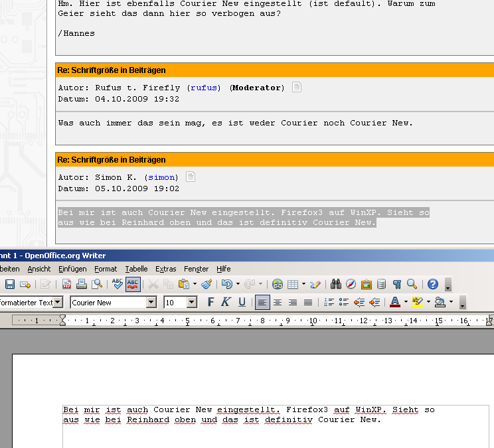Click the Cut scissors icon
494x448 pixels.
pyautogui.click(x=153, y=284)
